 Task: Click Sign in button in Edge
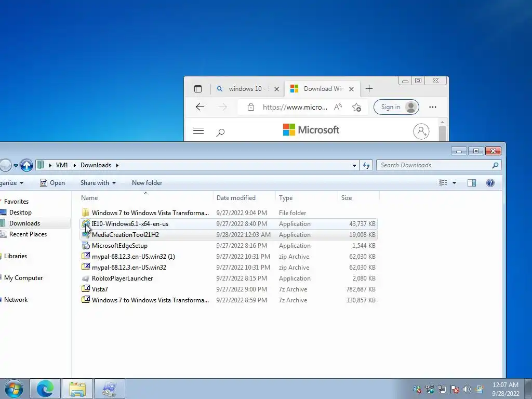[396, 107]
